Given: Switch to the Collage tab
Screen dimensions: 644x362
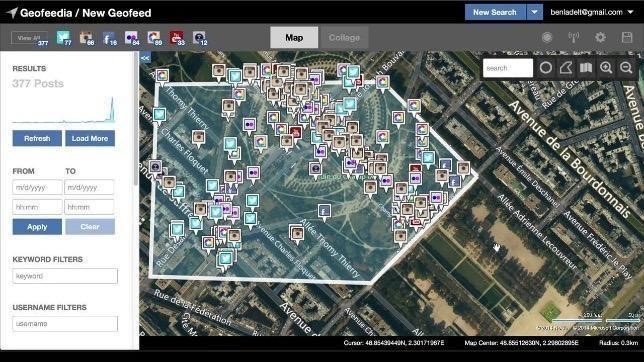Looking at the screenshot, I should point(344,38).
